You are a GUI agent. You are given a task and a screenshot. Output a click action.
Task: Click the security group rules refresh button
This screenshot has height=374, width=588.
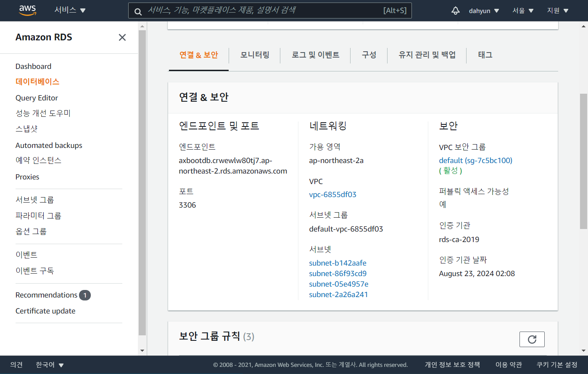click(532, 339)
